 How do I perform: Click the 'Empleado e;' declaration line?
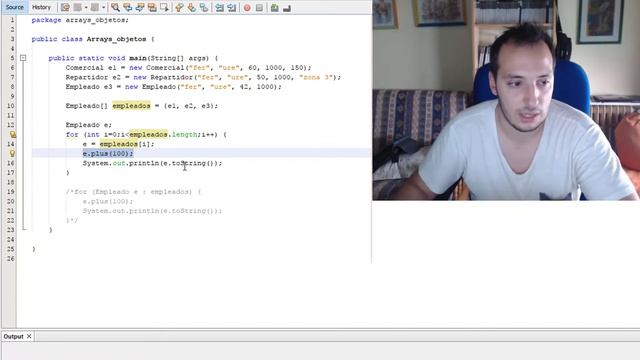pos(89,125)
